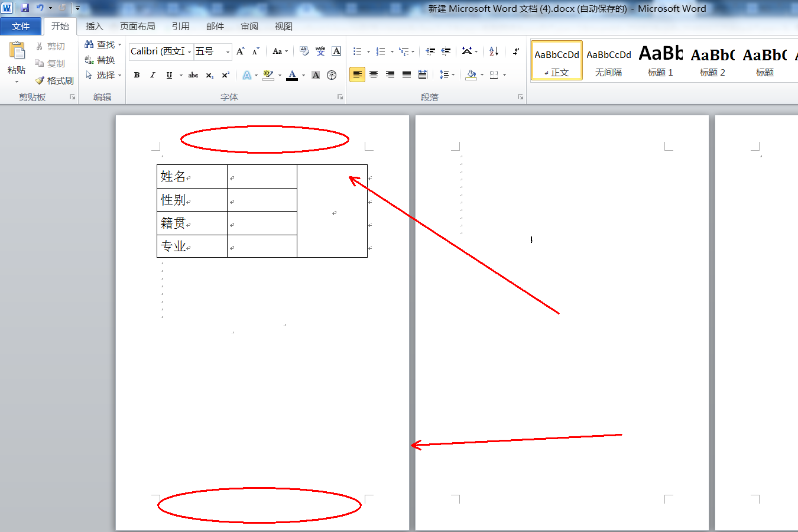Image resolution: width=798 pixels, height=532 pixels.
Task: Toggle Italic formatting
Action: [153, 75]
